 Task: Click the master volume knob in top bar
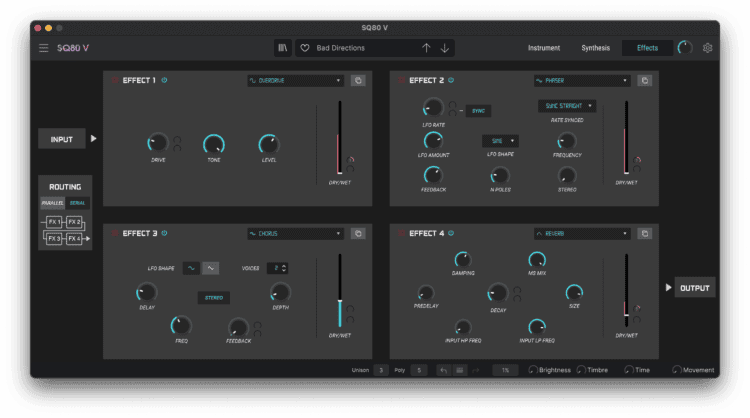click(x=685, y=48)
